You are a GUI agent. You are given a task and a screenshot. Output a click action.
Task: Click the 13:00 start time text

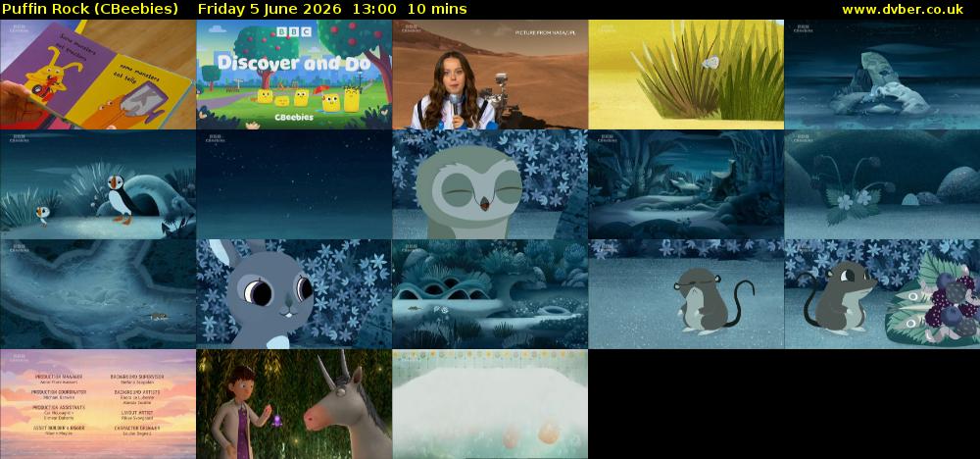[x=373, y=10]
